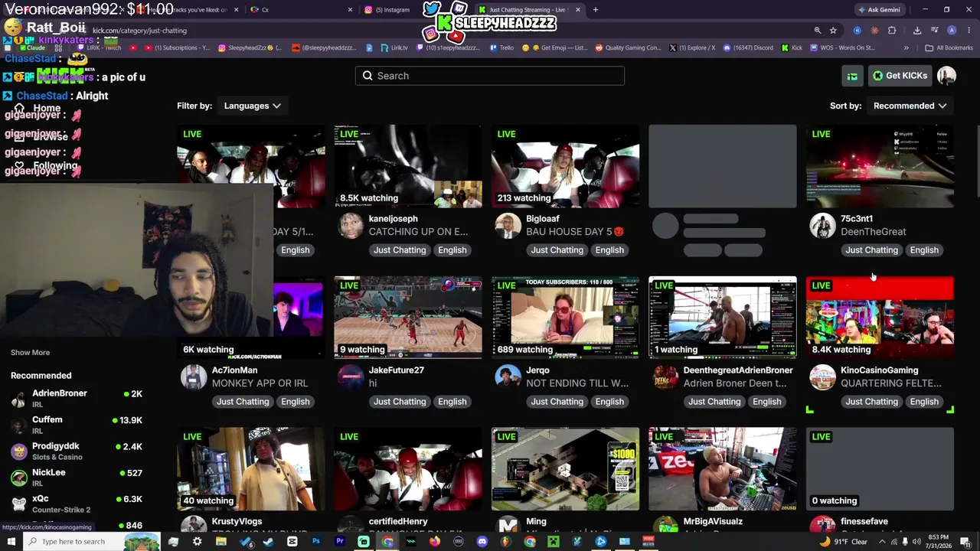
Task: Open Chrome downloads icon
Action: pyautogui.click(x=917, y=31)
